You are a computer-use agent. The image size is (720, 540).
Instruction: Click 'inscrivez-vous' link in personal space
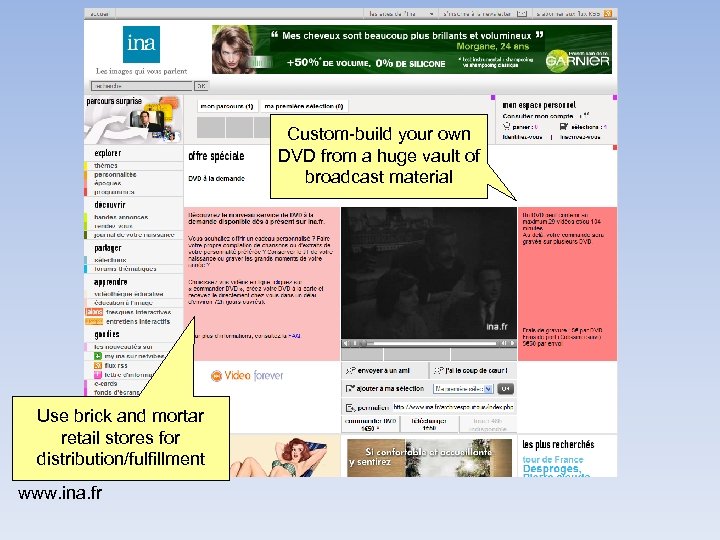(x=579, y=137)
